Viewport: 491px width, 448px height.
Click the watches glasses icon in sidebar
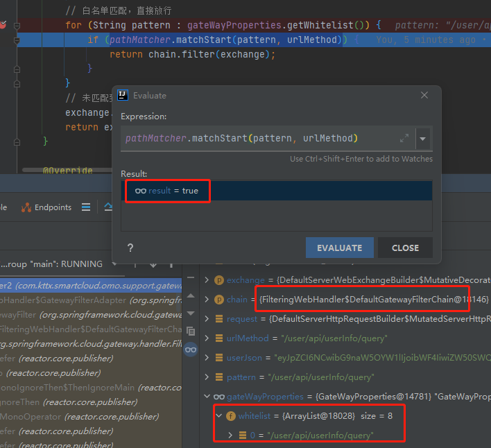pos(190,350)
